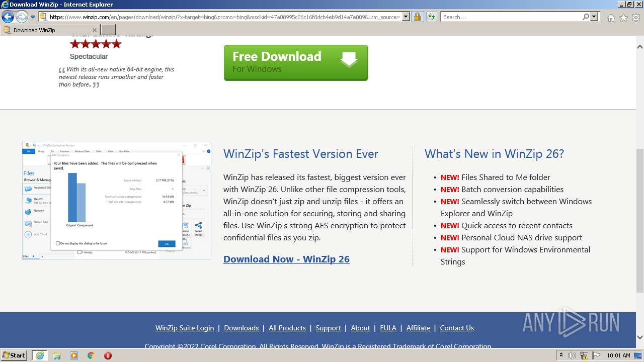The width and height of the screenshot is (644, 362).
Task: Click the page scrollbar down arrow
Action: click(640, 337)
